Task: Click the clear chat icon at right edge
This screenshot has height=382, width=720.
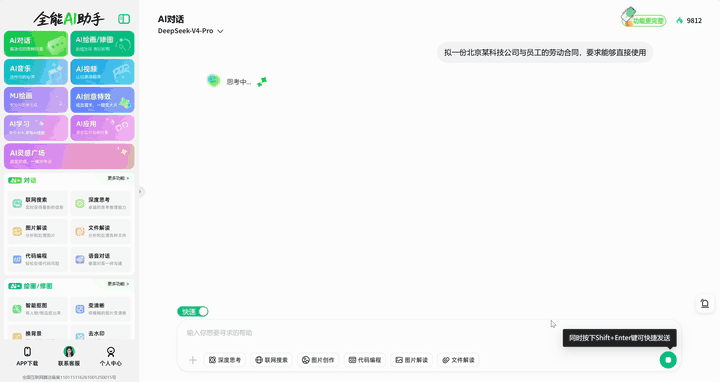Action: pos(704,303)
